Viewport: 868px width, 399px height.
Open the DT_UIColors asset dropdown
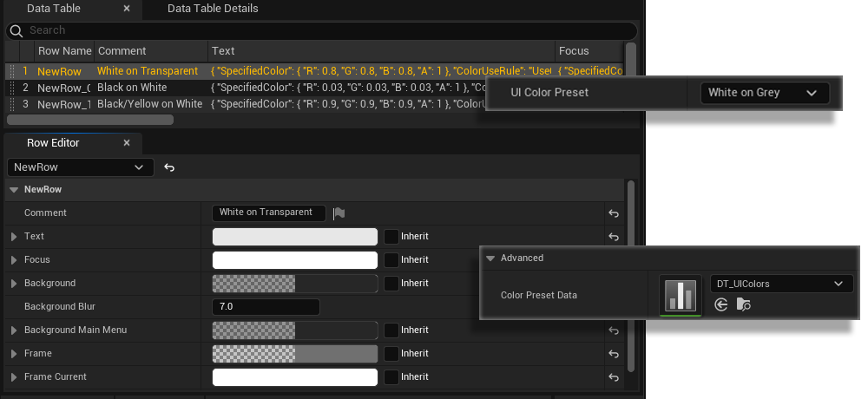point(780,284)
